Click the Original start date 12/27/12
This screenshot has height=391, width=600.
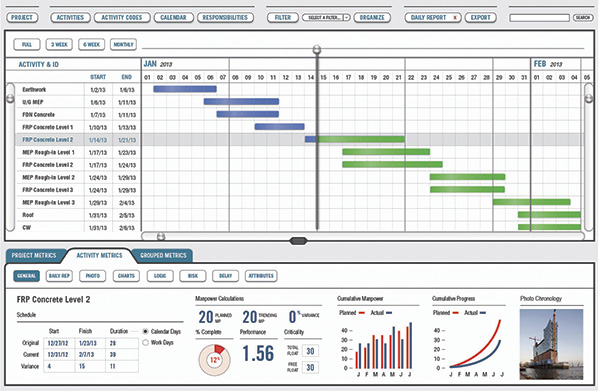click(58, 343)
